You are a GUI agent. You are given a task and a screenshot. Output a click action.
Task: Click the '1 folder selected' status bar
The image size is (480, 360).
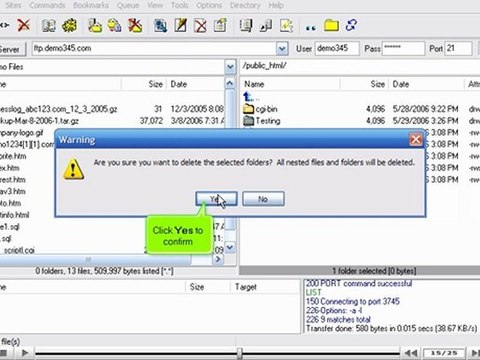pyautogui.click(x=360, y=271)
